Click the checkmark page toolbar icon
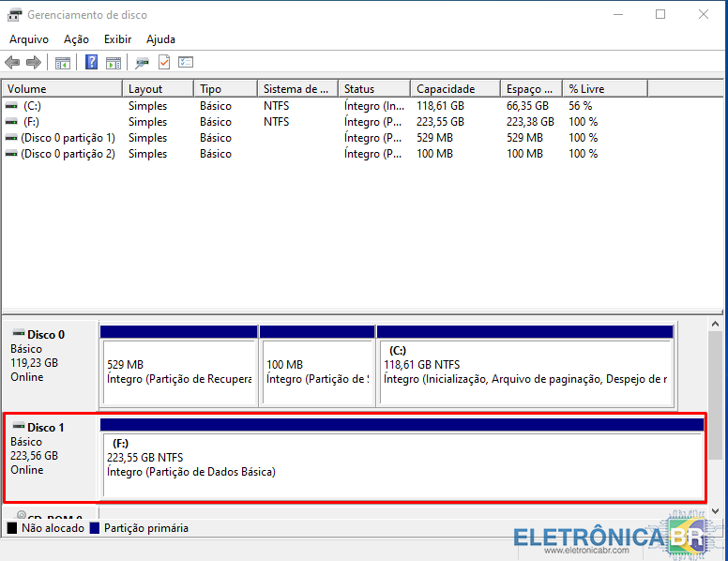The width and height of the screenshot is (728, 561). [164, 63]
